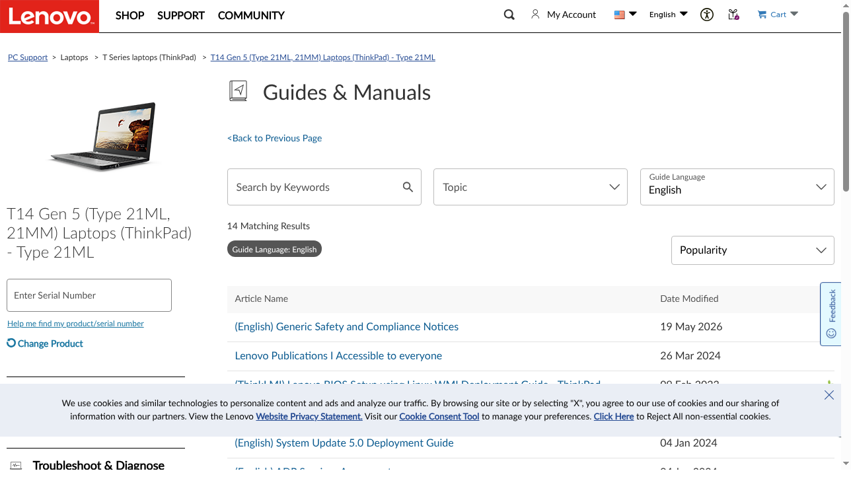The width and height of the screenshot is (851, 504).
Task: Close the cookie banner with X
Action: [x=829, y=395]
